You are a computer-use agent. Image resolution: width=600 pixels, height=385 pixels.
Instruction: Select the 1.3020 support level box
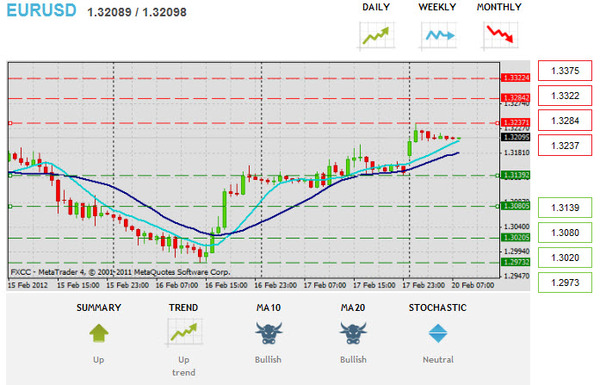(565, 258)
